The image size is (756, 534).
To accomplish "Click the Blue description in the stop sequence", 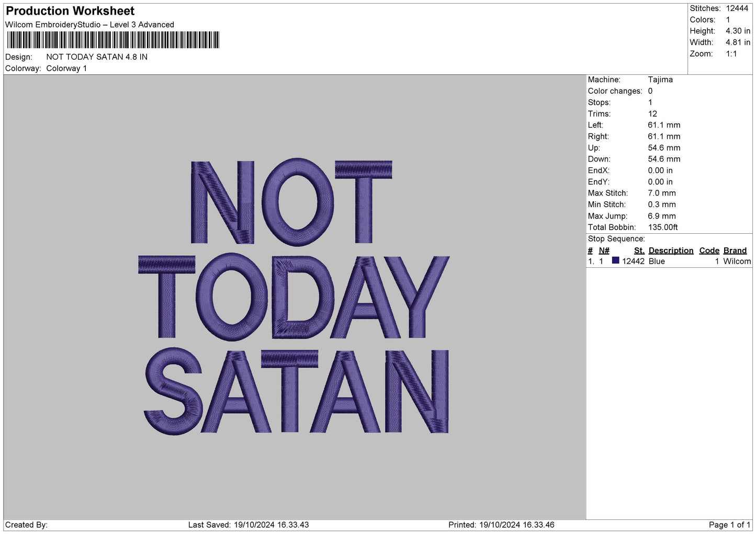I will pyautogui.click(x=657, y=262).
